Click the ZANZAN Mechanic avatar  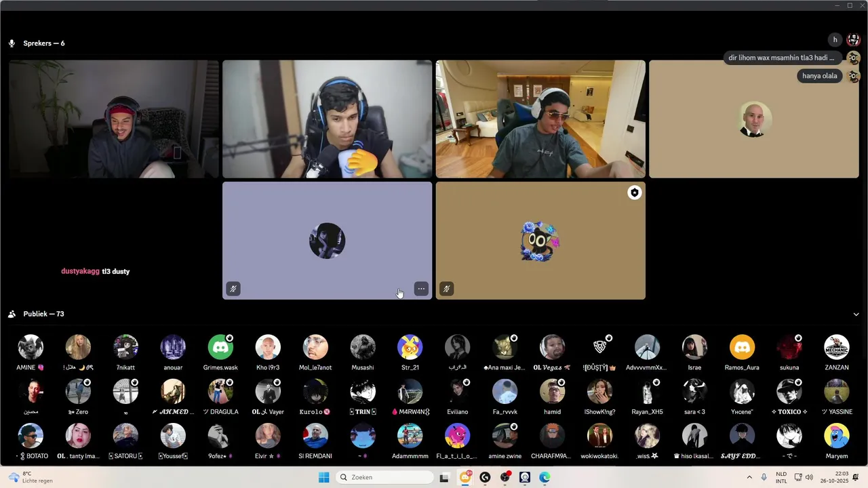pyautogui.click(x=837, y=347)
